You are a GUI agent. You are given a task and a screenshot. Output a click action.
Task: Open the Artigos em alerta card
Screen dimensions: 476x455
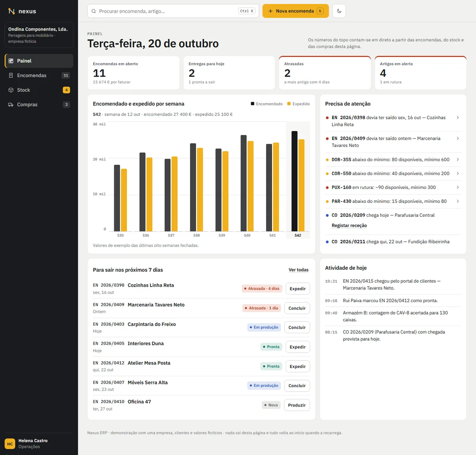click(x=420, y=73)
